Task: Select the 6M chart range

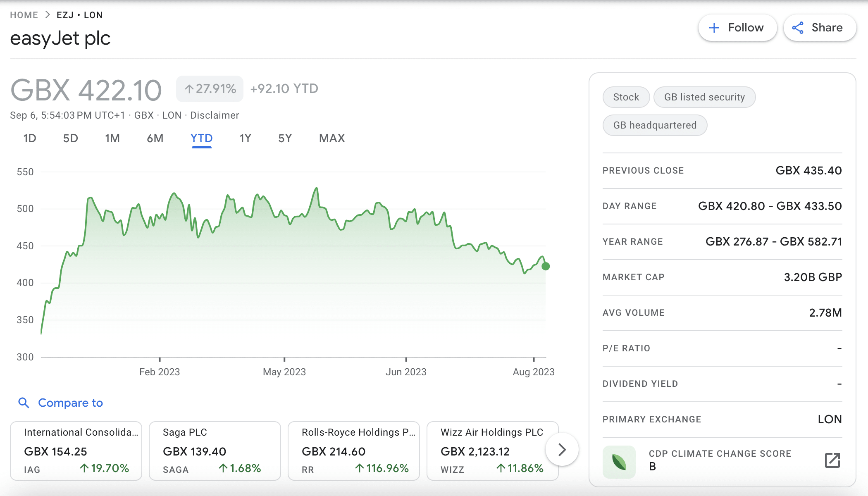Action: click(155, 138)
